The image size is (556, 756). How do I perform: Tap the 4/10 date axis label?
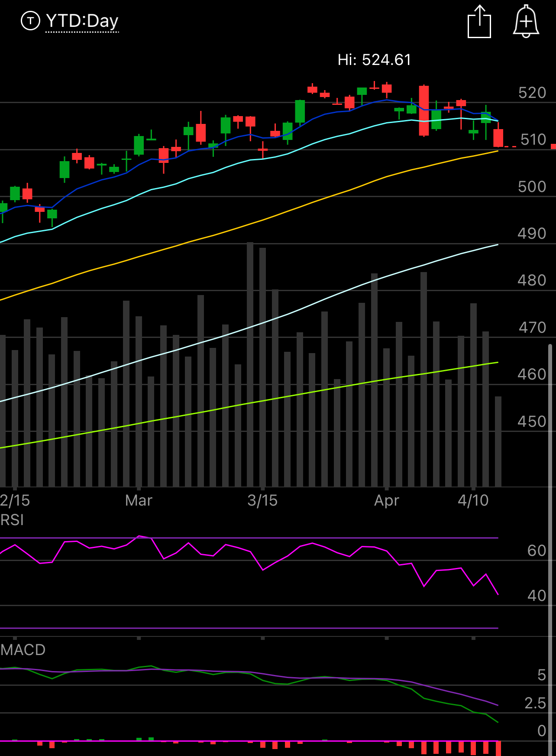pyautogui.click(x=473, y=500)
